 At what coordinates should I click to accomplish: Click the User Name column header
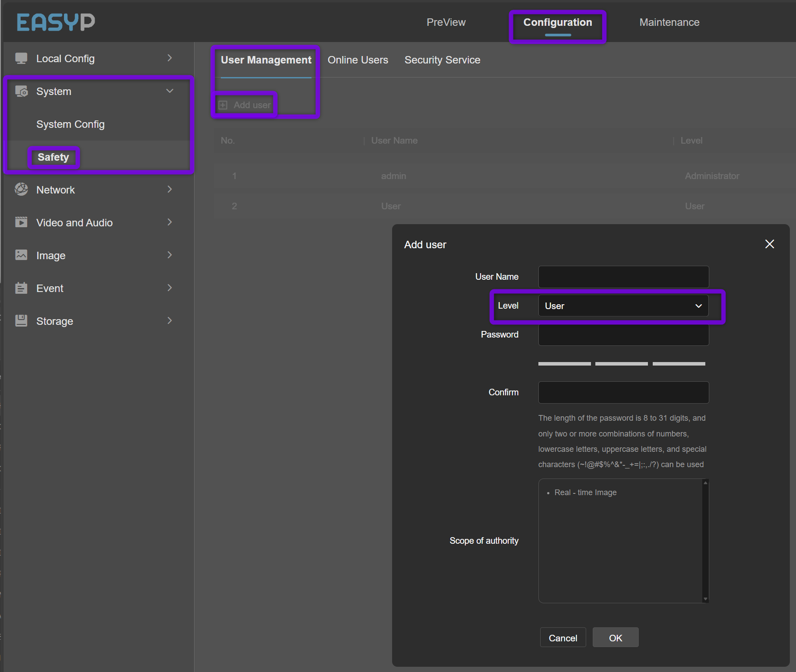pyautogui.click(x=394, y=141)
